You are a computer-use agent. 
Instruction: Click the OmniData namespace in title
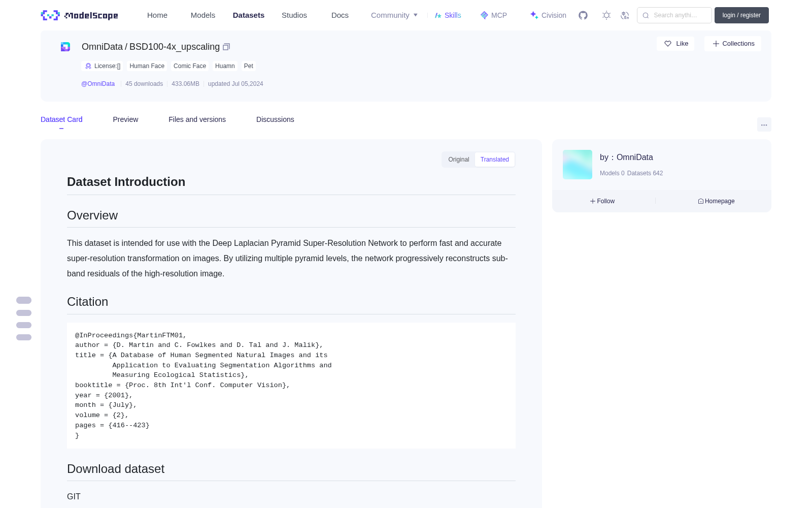coord(102,47)
